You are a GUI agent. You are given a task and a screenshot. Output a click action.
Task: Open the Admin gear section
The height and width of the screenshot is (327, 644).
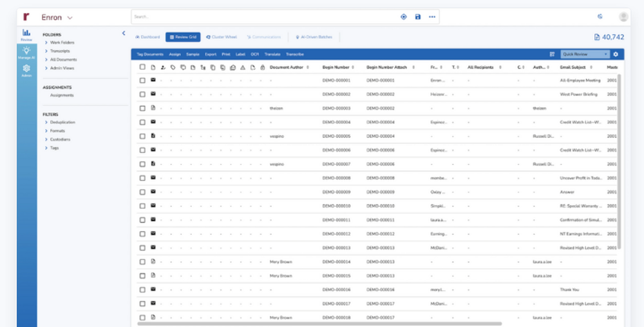(x=26, y=71)
